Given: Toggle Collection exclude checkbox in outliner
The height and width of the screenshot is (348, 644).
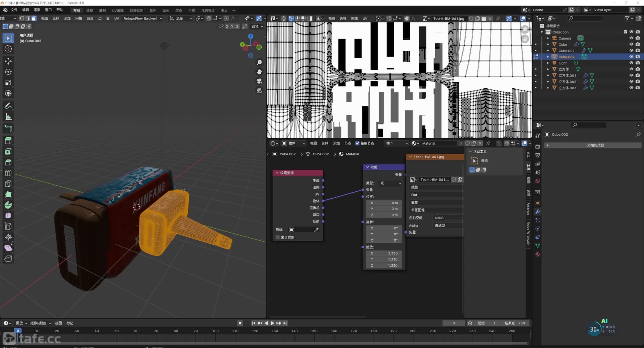Looking at the screenshot, I should coord(625,32).
